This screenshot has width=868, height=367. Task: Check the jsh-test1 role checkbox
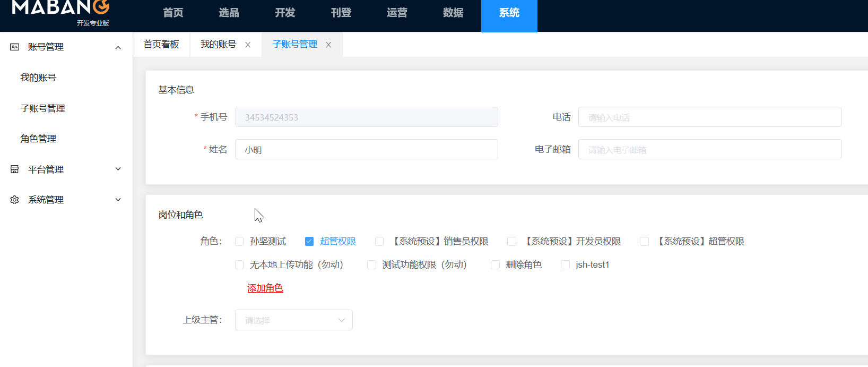pos(566,265)
